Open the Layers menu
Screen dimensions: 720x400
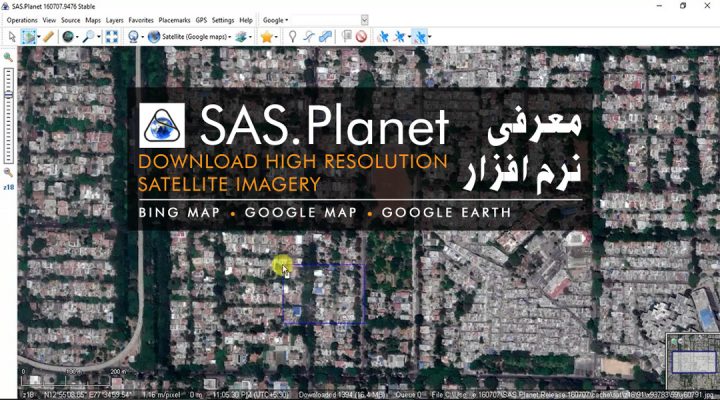(x=114, y=20)
